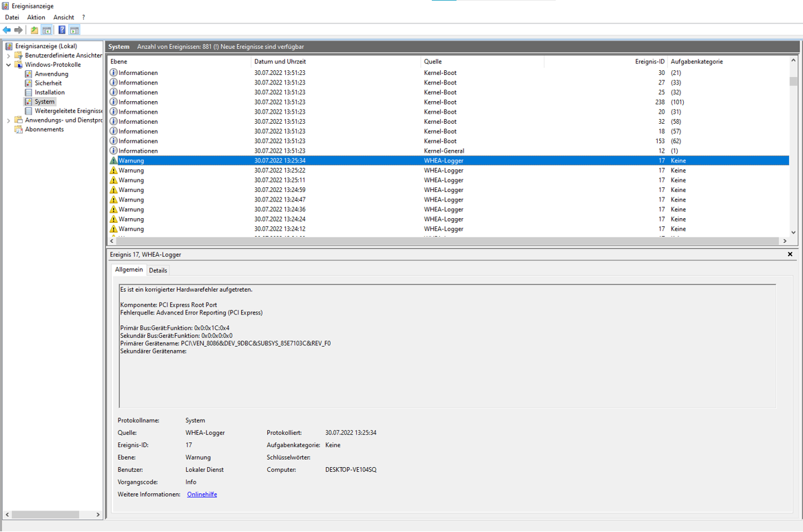The width and height of the screenshot is (803, 532).
Task: Sort by Quelle column header
Action: click(482, 62)
